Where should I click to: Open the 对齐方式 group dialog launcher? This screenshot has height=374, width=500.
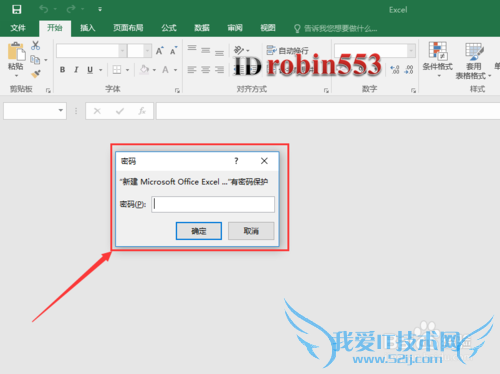[x=326, y=90]
